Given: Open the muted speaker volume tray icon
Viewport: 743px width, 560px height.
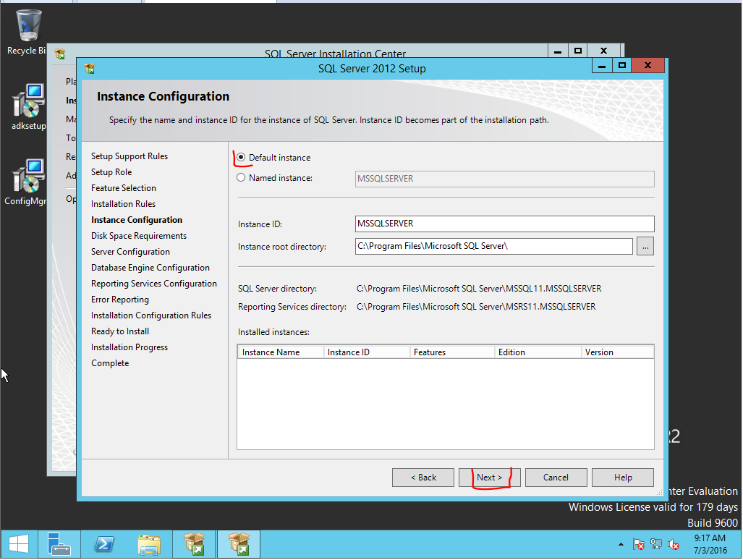Looking at the screenshot, I should pyautogui.click(x=673, y=544).
